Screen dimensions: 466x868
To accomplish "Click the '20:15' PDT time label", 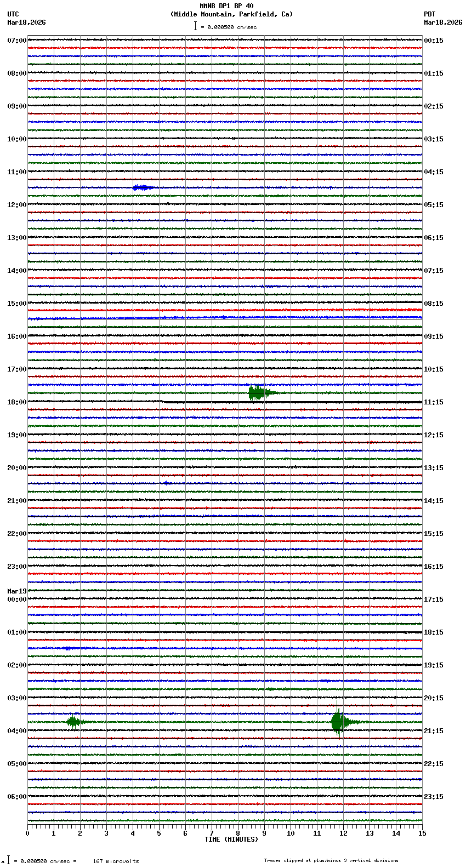I will 434,698.
